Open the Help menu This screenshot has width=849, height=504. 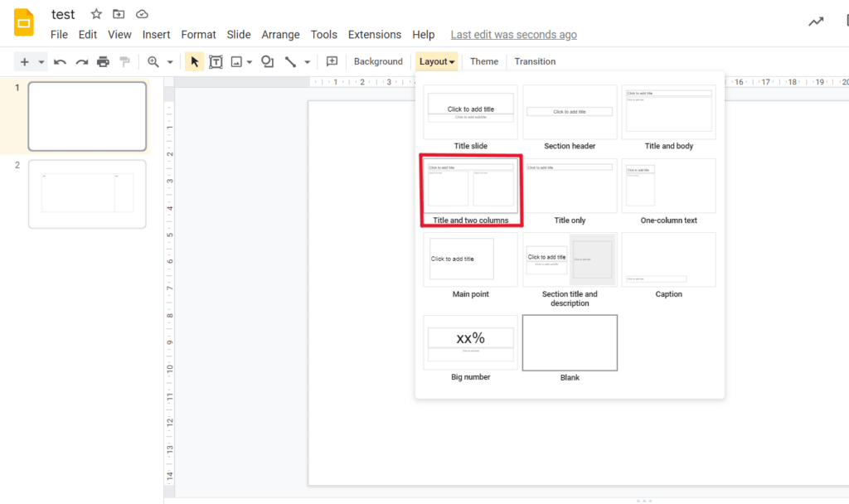[x=424, y=35]
